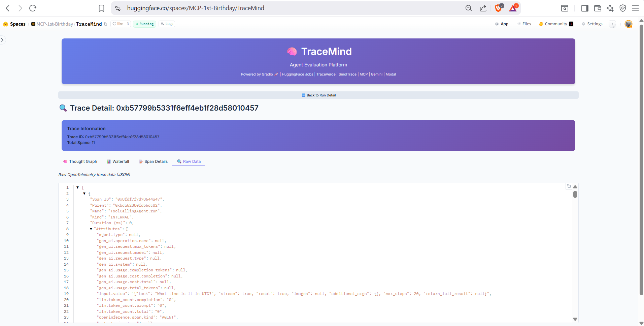Click the JSON panel scroll-down arrow
The image size is (644, 326).
tap(575, 319)
